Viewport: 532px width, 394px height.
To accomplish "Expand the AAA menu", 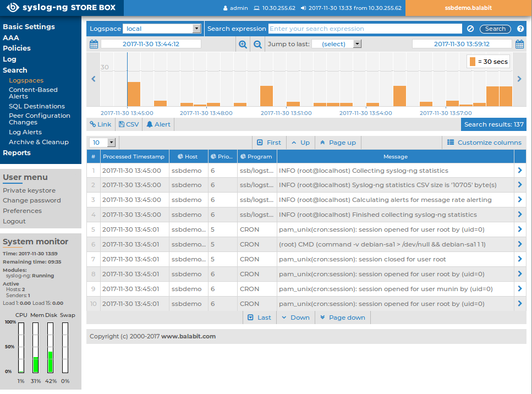I will [11, 37].
